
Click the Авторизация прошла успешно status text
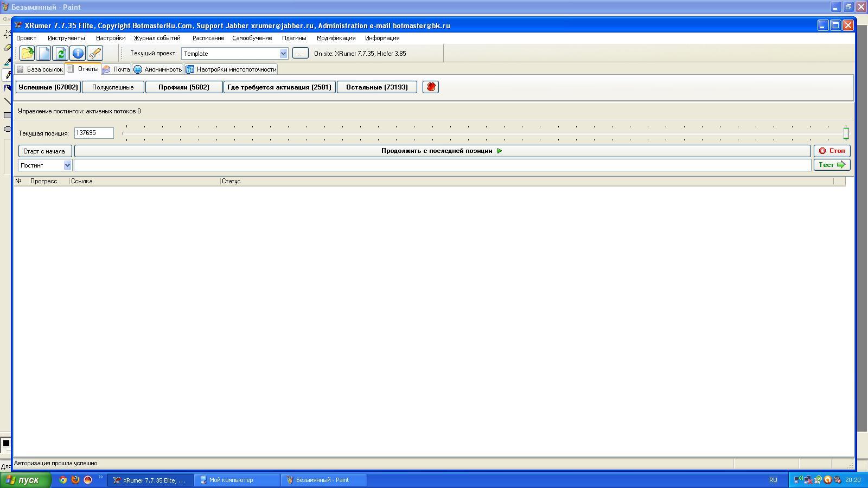56,463
